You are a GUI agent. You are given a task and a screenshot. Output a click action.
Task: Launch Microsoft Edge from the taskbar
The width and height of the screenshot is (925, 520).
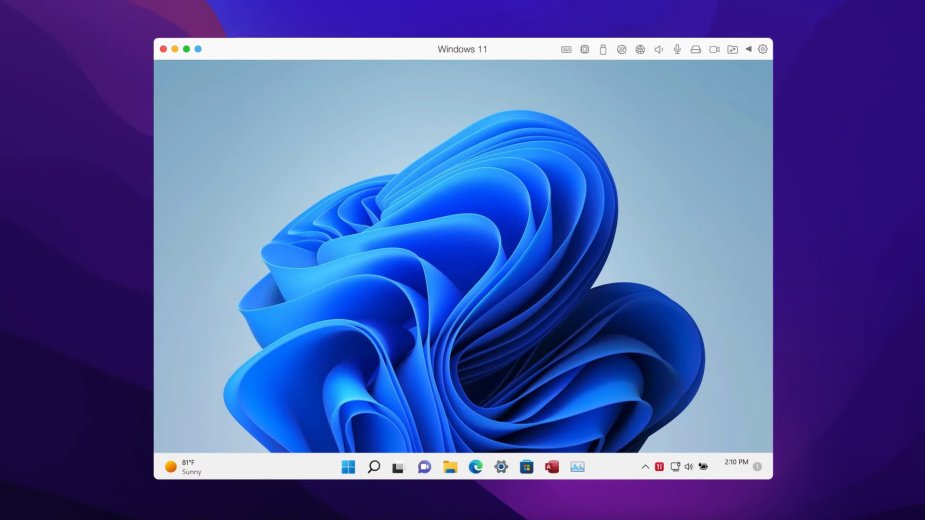coord(475,467)
